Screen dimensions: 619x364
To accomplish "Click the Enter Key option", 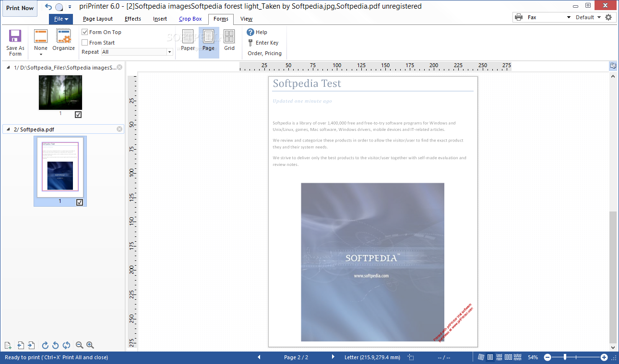I will (x=263, y=43).
